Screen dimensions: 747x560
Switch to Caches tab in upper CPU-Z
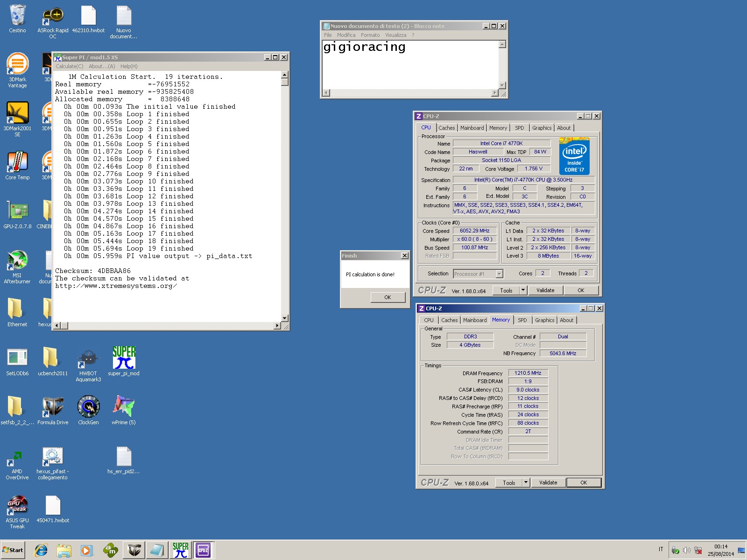[x=446, y=128]
